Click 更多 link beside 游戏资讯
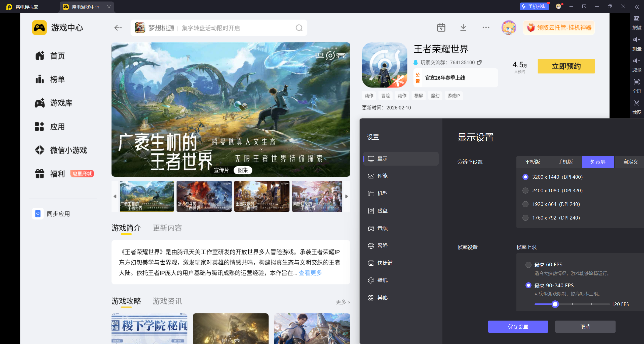Viewport: 644px width, 344px height. pyautogui.click(x=343, y=302)
